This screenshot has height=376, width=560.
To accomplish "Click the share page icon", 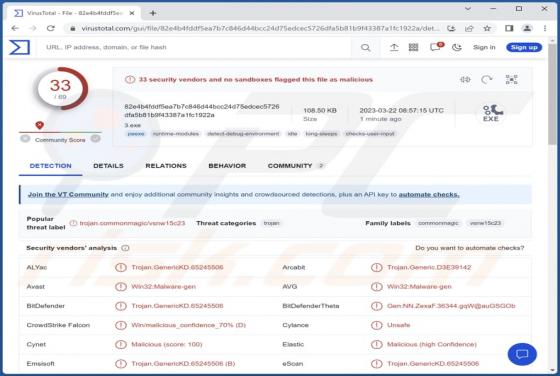I will 469,28.
